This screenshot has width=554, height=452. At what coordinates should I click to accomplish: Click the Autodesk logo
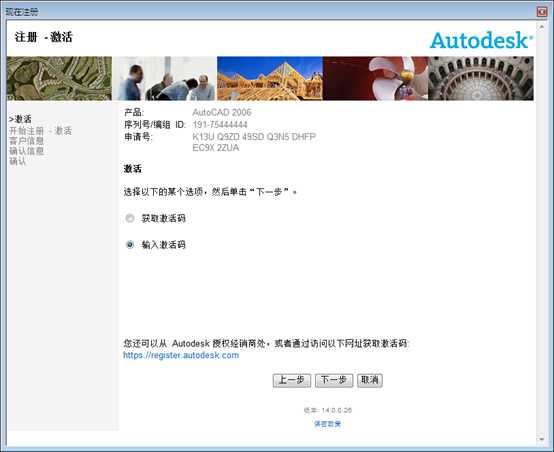tap(481, 40)
